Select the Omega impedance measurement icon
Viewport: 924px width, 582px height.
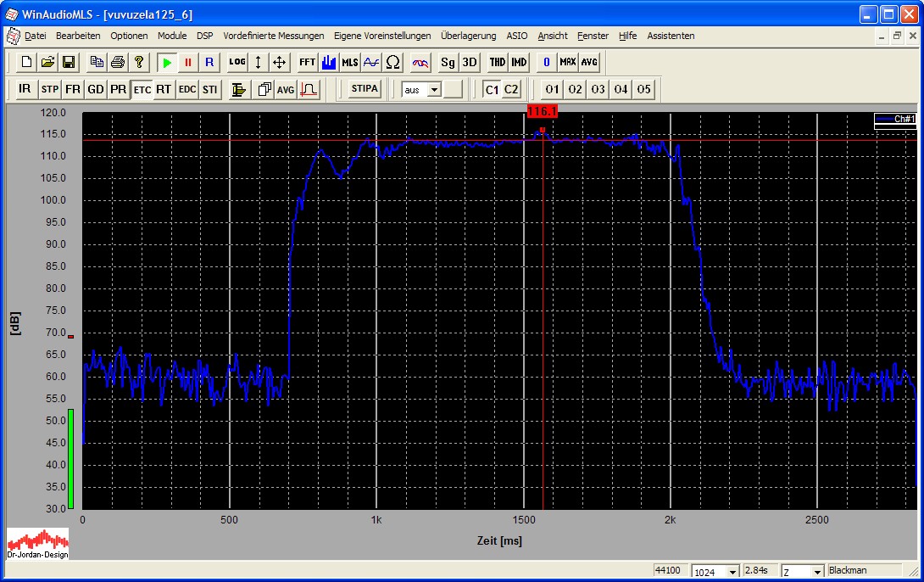click(392, 62)
